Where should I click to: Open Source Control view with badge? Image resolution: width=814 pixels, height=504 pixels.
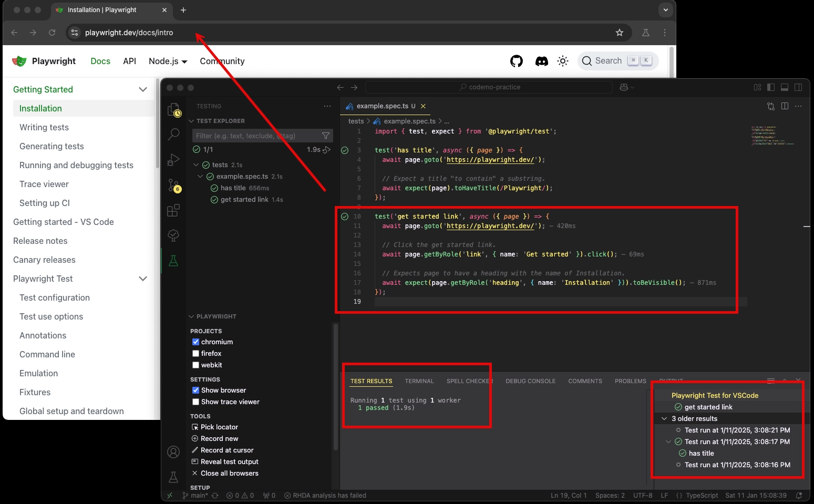click(173, 185)
